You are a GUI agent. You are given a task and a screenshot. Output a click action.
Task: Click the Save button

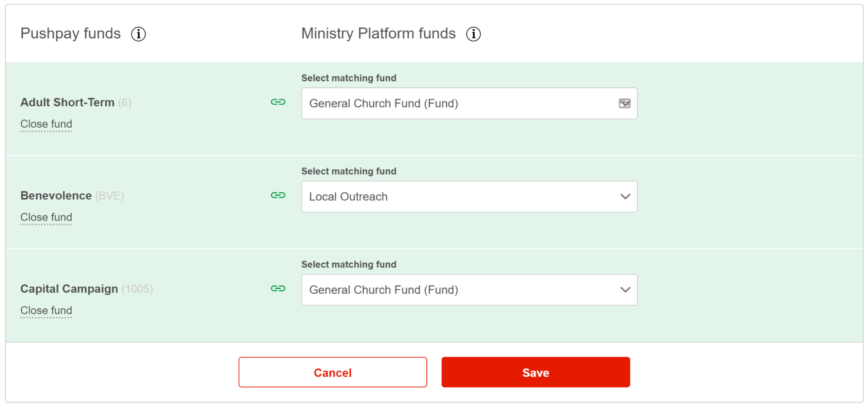pyautogui.click(x=535, y=372)
